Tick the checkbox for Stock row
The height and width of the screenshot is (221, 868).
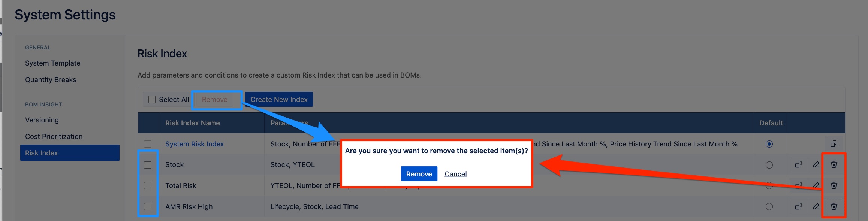coord(148,165)
